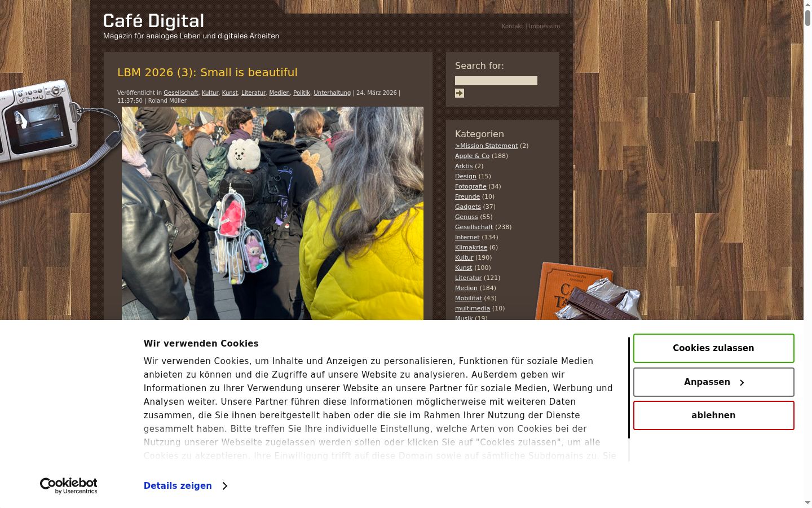This screenshot has width=812, height=508.
Task: Open the Gesellschaft category in sidebar
Action: coord(474,227)
